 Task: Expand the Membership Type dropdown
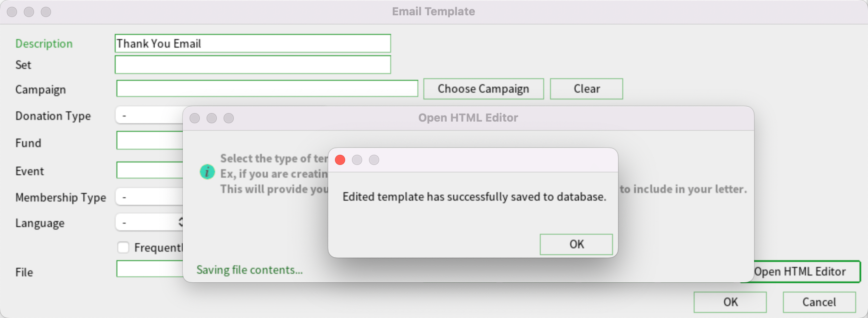point(149,197)
